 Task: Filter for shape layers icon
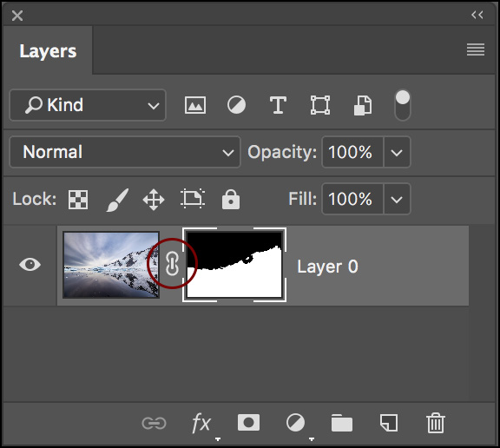pyautogui.click(x=320, y=105)
